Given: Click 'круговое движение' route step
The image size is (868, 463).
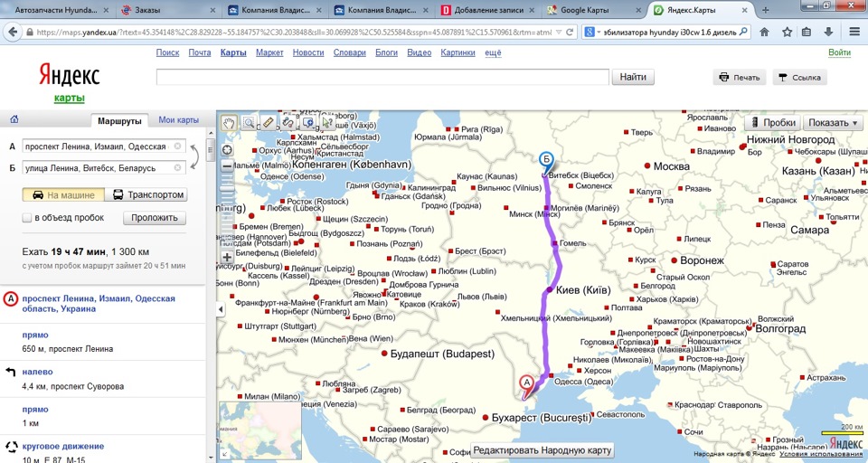Looking at the screenshot, I should [x=63, y=446].
